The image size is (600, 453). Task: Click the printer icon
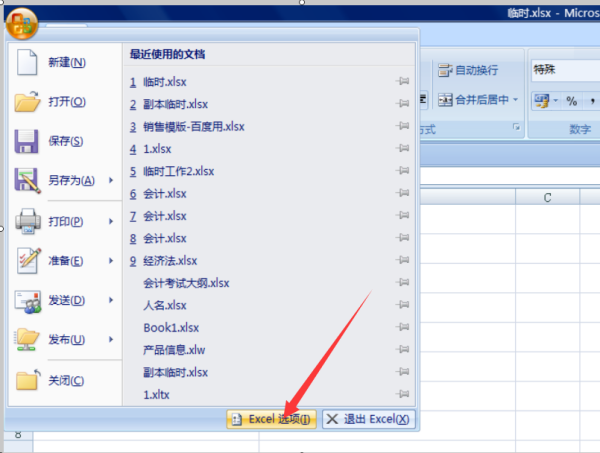point(28,221)
